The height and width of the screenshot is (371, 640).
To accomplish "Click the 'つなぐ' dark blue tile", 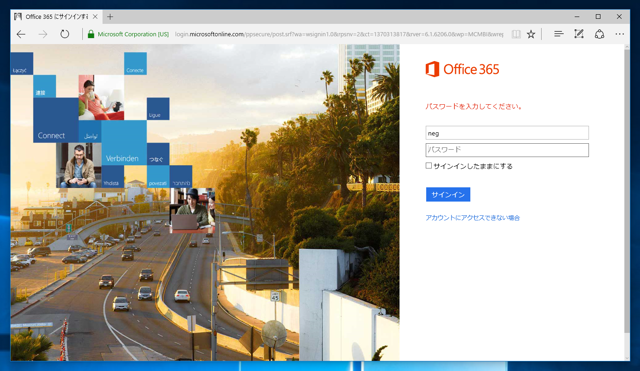I will pos(158,154).
